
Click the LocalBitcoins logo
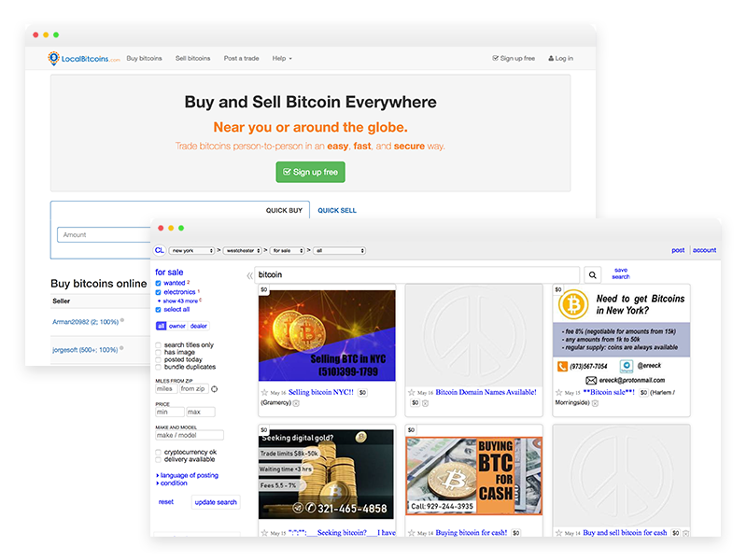[x=80, y=56]
